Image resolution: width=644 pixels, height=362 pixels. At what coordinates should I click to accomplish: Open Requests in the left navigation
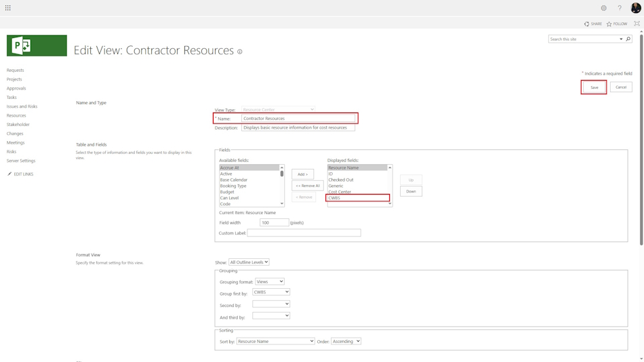coord(15,71)
